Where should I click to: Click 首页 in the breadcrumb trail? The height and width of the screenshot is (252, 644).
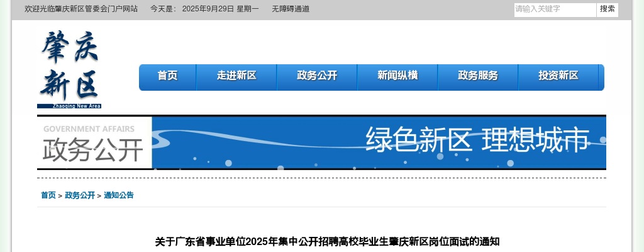coord(48,196)
